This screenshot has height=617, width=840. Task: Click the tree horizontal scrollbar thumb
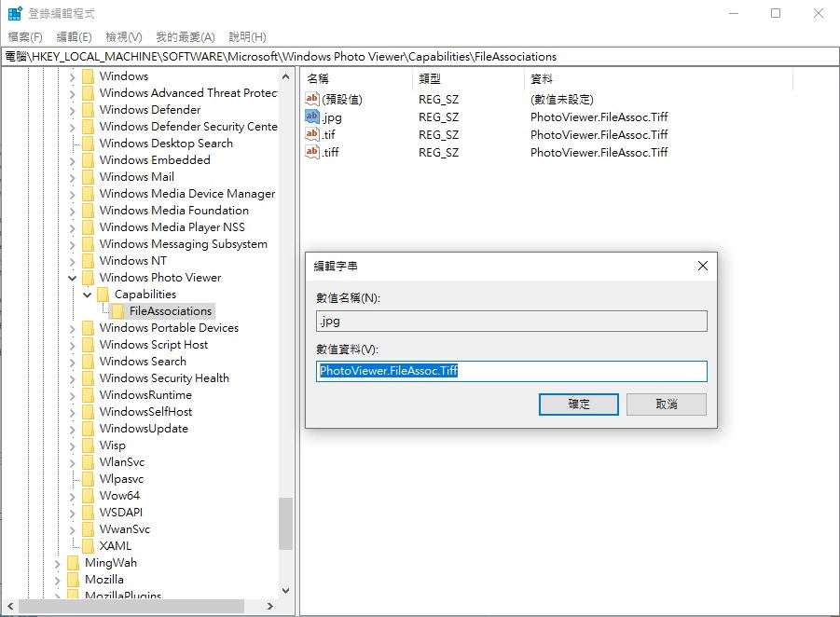click(131, 607)
